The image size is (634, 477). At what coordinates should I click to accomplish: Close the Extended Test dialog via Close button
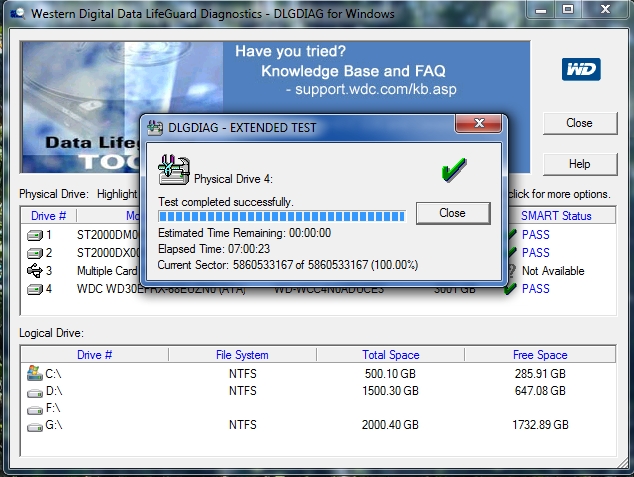tap(453, 213)
